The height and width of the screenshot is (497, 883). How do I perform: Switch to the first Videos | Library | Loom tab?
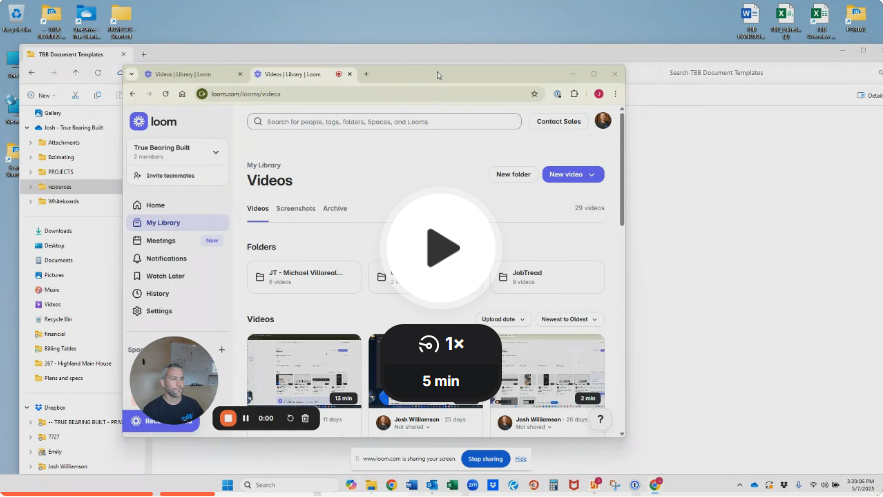coord(194,74)
